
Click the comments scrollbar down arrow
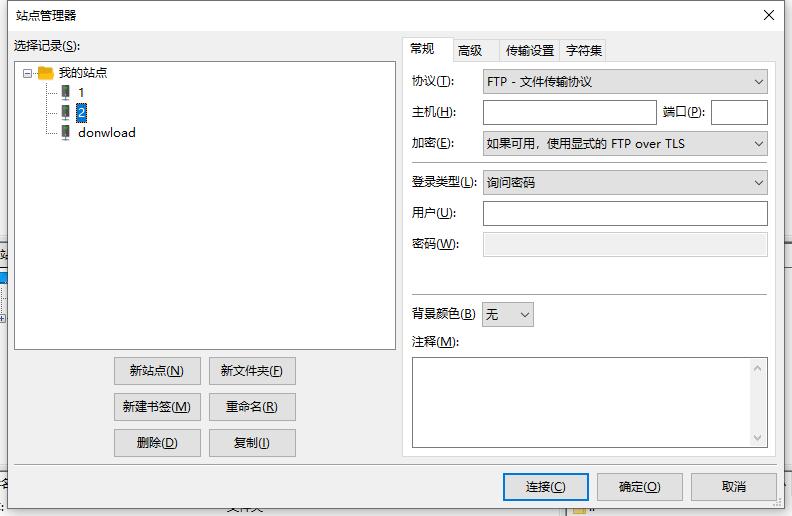757,437
